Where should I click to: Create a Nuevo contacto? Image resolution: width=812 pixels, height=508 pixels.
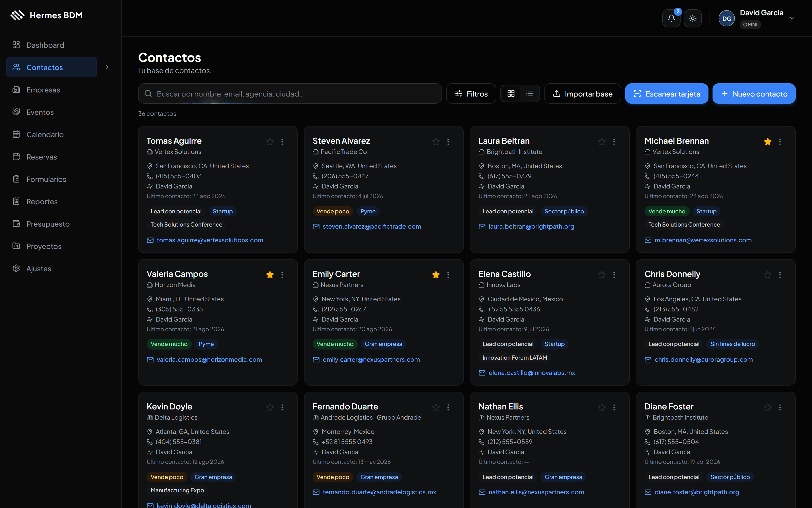(x=754, y=94)
